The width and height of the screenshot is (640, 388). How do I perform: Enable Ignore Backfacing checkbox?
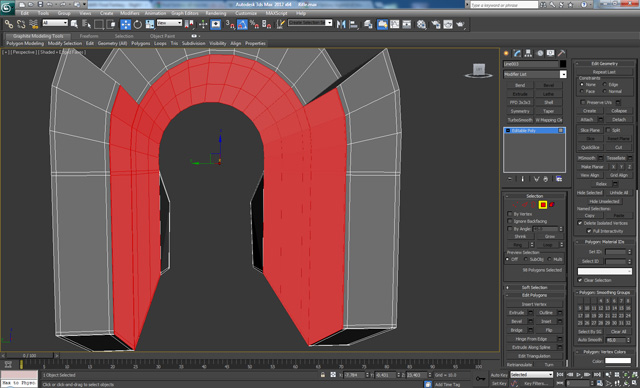pos(510,221)
